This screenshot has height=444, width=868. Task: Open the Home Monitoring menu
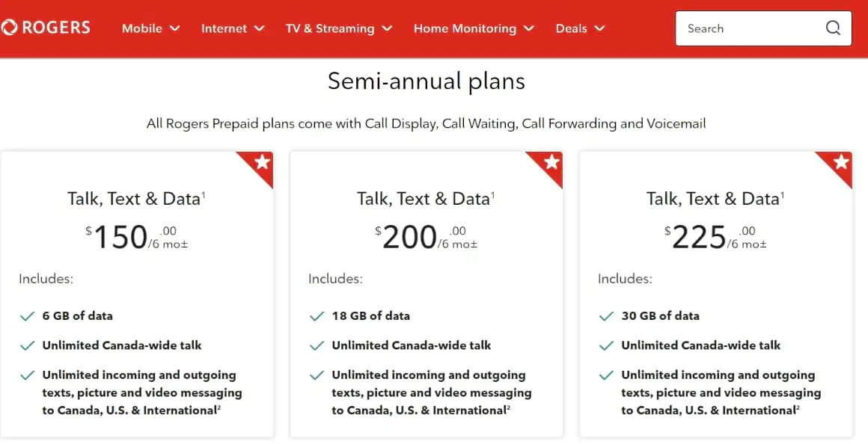point(473,28)
